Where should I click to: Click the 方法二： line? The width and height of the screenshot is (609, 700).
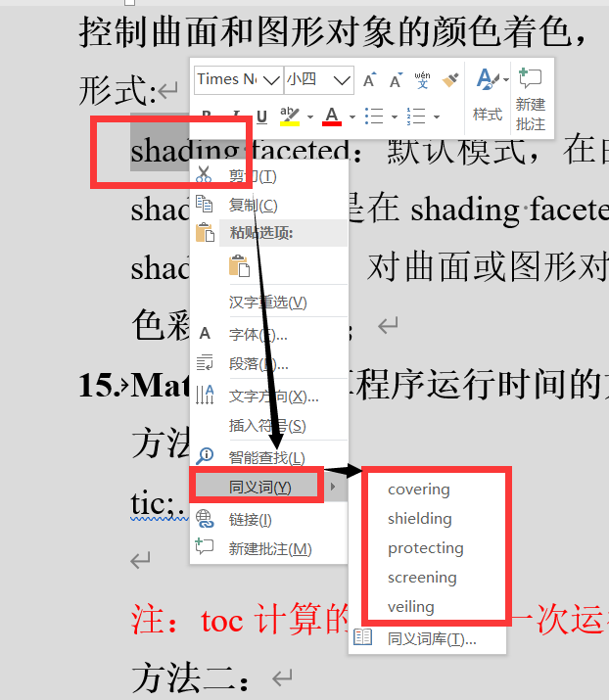point(190,677)
